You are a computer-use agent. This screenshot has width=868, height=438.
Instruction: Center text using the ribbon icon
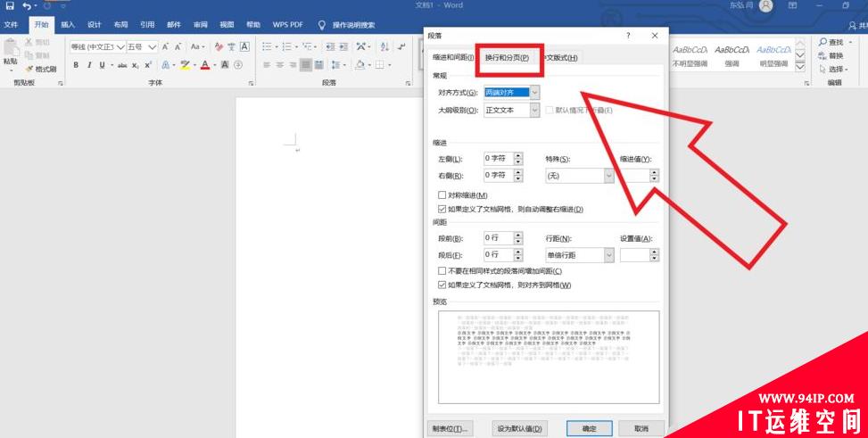click(x=280, y=65)
